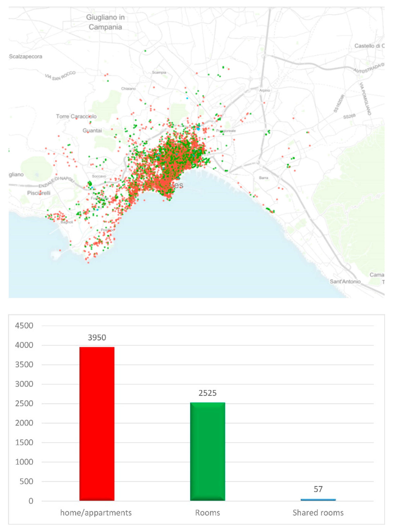This screenshot has width=394, height=532.
Task: Click the Scampia district label
Action: pos(159,72)
